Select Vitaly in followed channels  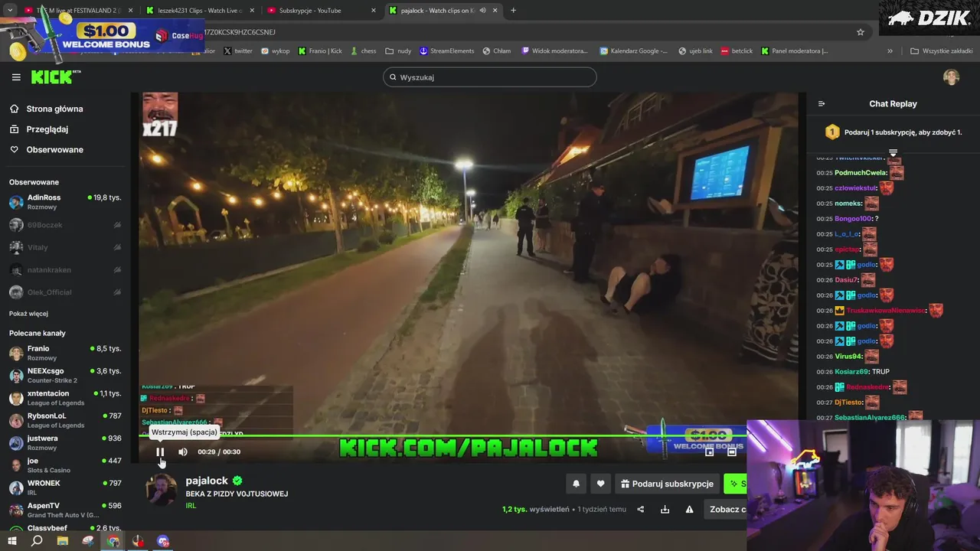(x=65, y=247)
